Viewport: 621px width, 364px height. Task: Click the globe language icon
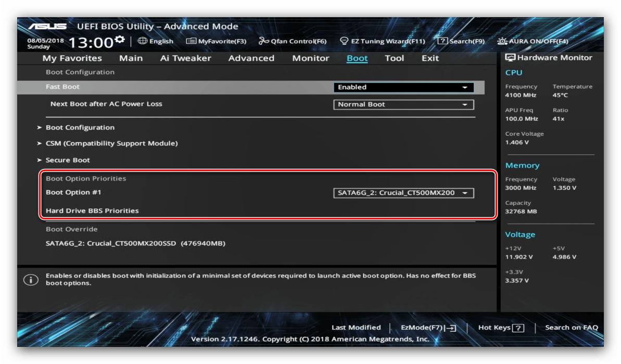point(143,41)
